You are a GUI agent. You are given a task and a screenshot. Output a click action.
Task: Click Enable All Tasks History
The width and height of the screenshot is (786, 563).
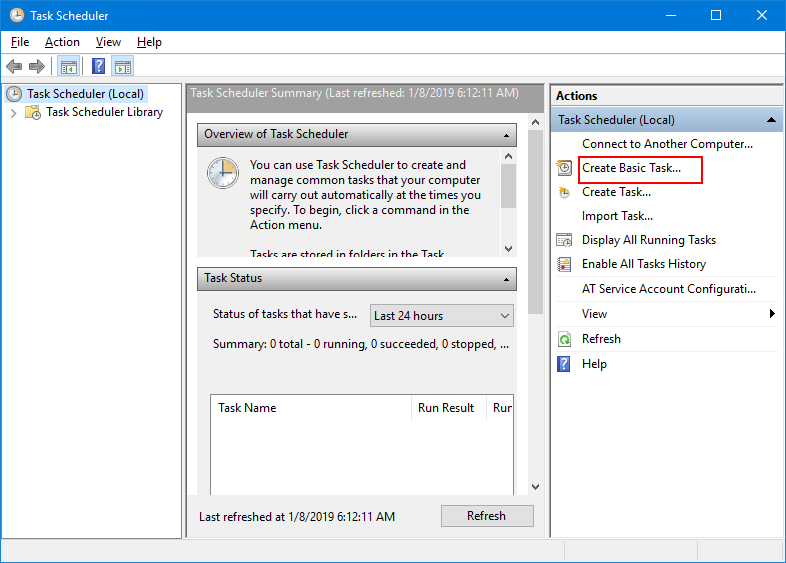(644, 264)
